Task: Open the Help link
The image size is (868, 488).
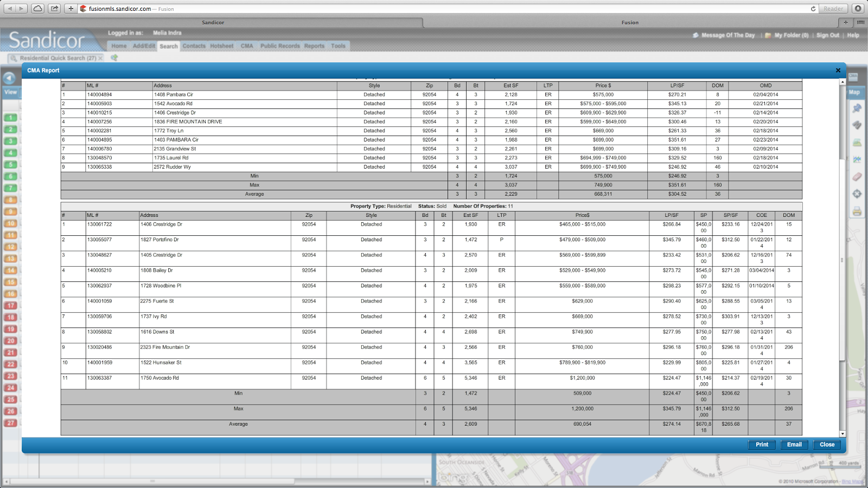Action: pos(853,35)
